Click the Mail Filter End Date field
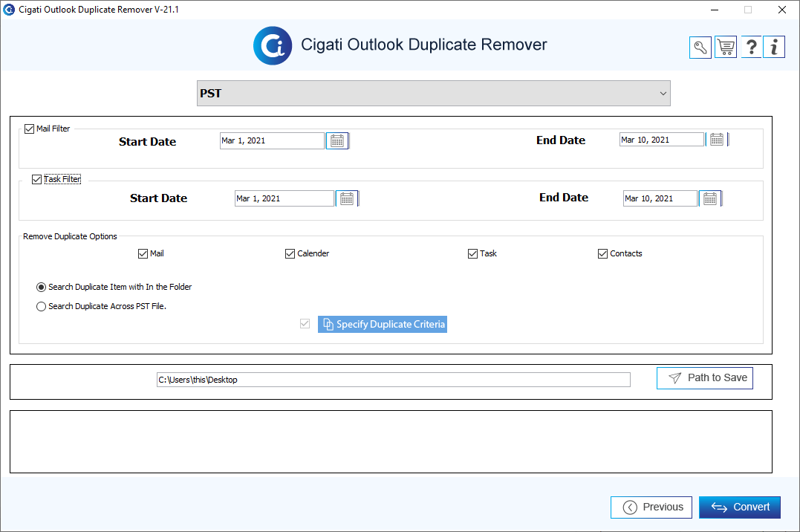The image size is (800, 532). tap(662, 140)
